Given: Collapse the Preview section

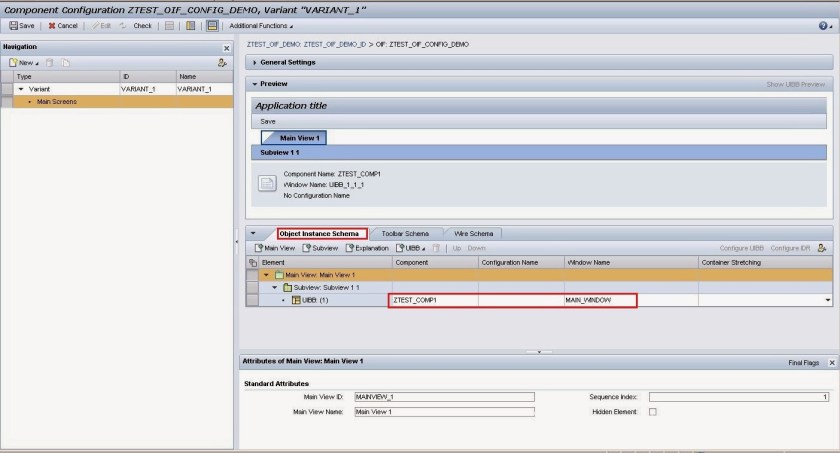Looking at the screenshot, I should tap(254, 84).
